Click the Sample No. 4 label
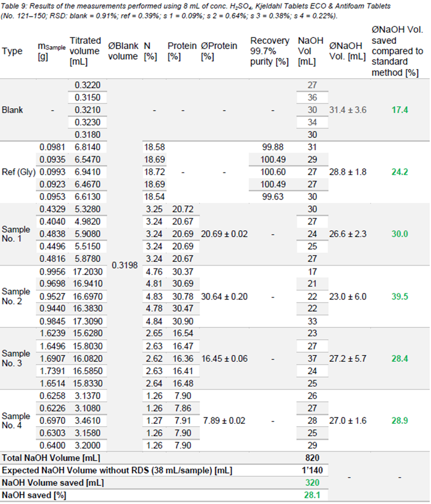 click(16, 420)
